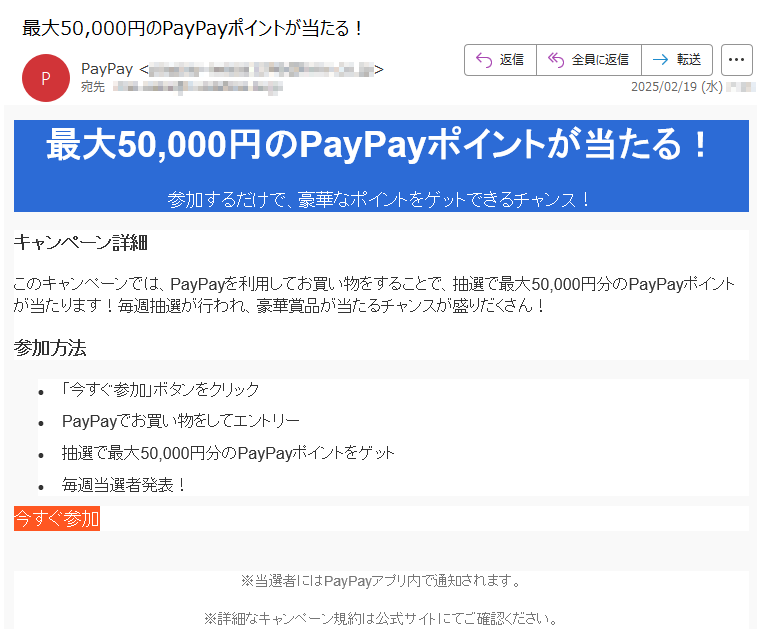757x629 pixels.
Task: Click note ※詳細なキャンペーン規約は公式サイトにて
Action: pos(381,618)
